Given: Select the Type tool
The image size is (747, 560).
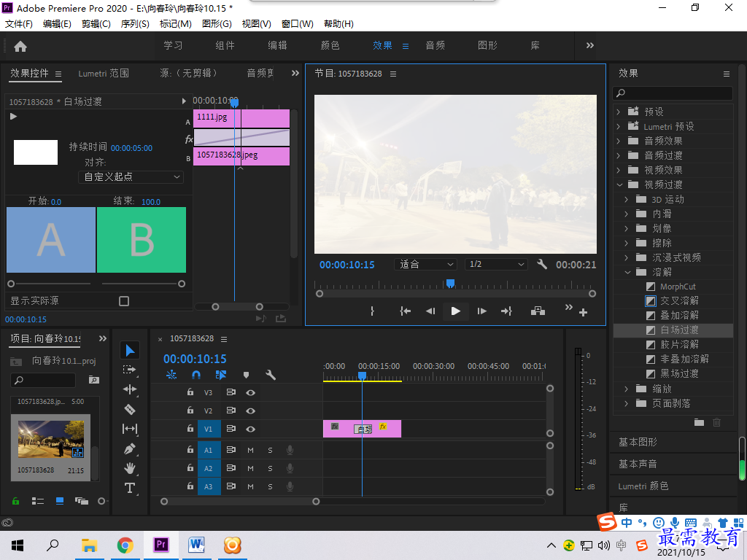Looking at the screenshot, I should pyautogui.click(x=130, y=488).
